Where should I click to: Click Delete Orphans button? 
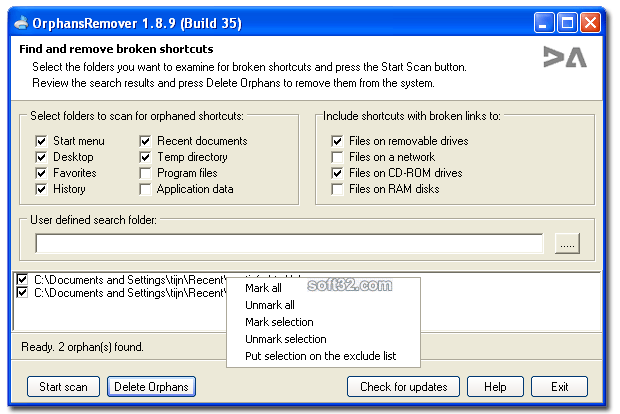point(151,386)
